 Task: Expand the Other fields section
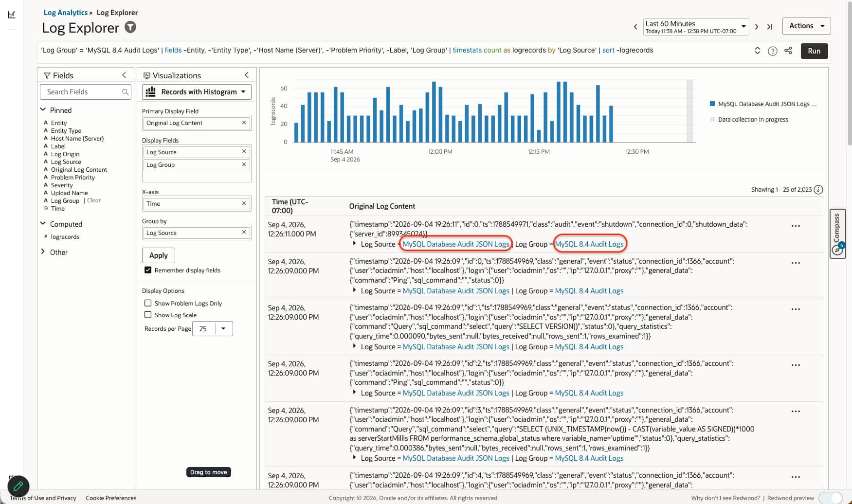43,252
